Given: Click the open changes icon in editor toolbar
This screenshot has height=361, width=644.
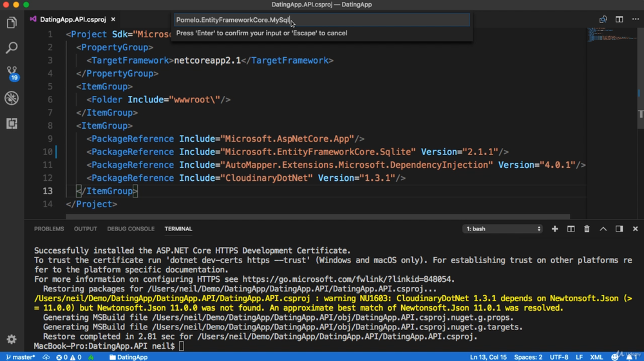Looking at the screenshot, I should click(x=603, y=19).
